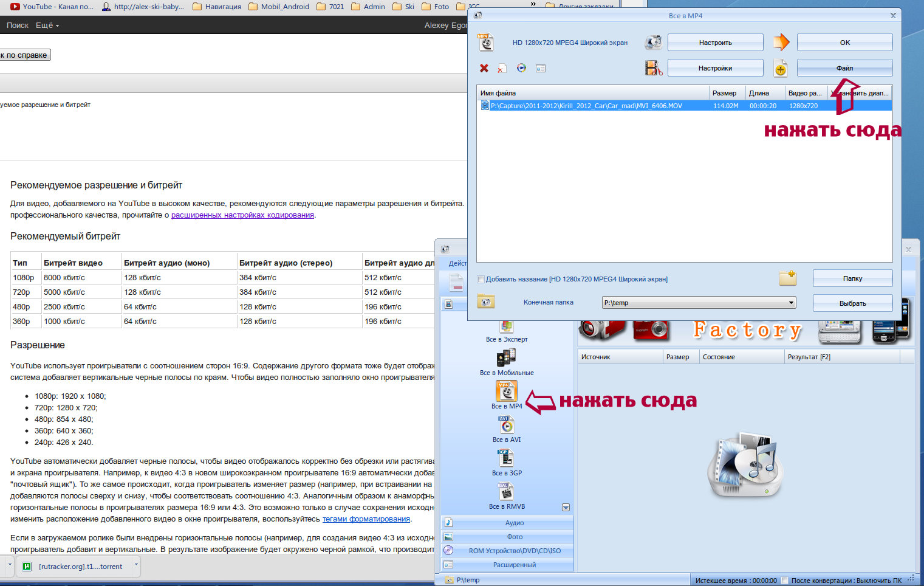
Task: Click the Поиск item in browser toolbar
Action: pyautogui.click(x=18, y=25)
